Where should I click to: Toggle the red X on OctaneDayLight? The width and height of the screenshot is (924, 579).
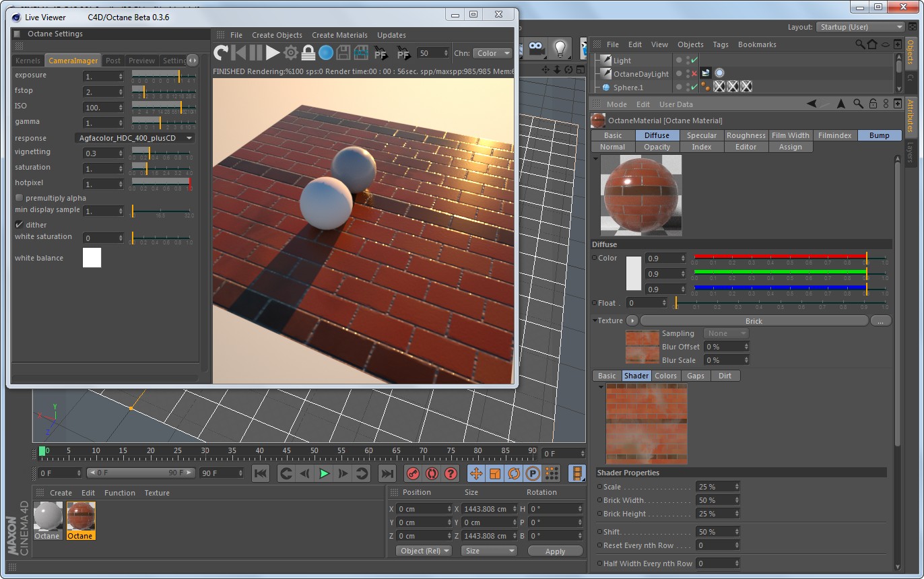pyautogui.click(x=694, y=73)
